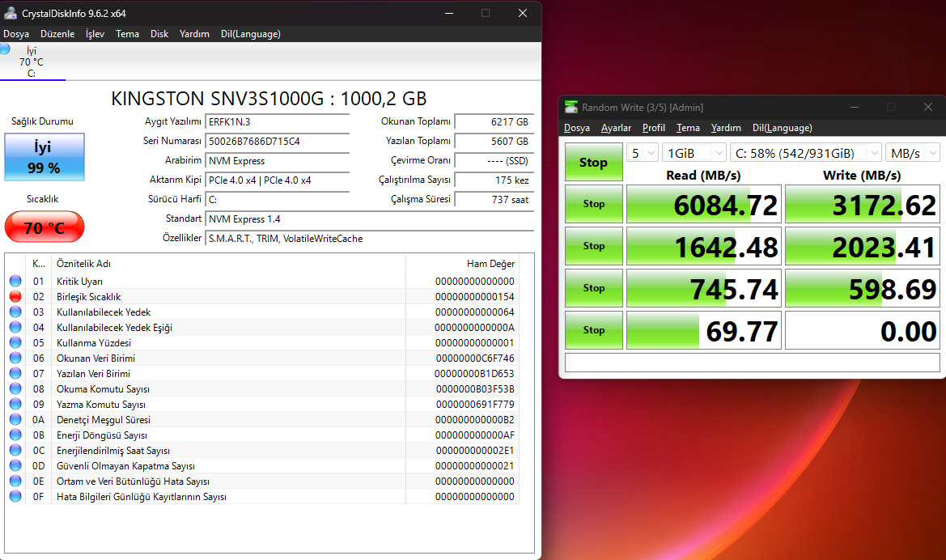Open the test count dropdown showing 5
The width and height of the screenshot is (946, 560).
coord(642,153)
